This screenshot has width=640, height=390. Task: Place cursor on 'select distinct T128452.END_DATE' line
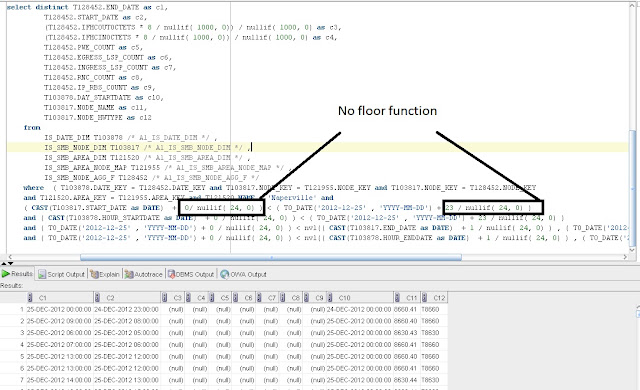click(x=87, y=7)
